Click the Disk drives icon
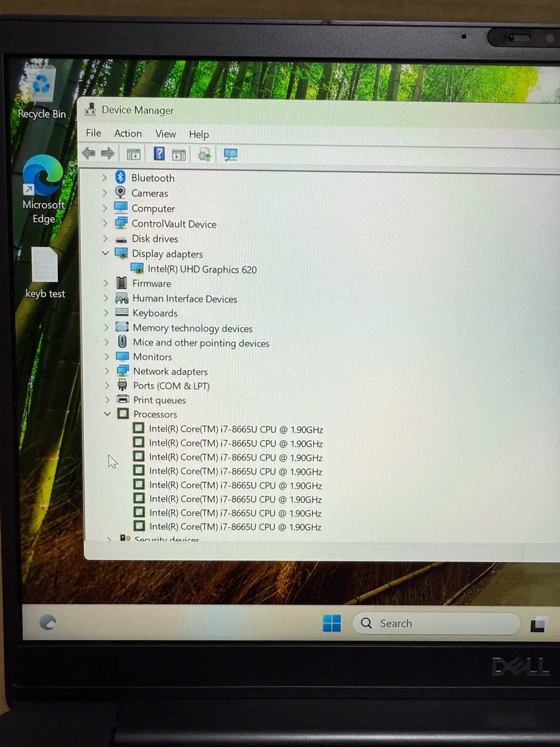The image size is (560, 747). pos(121,239)
